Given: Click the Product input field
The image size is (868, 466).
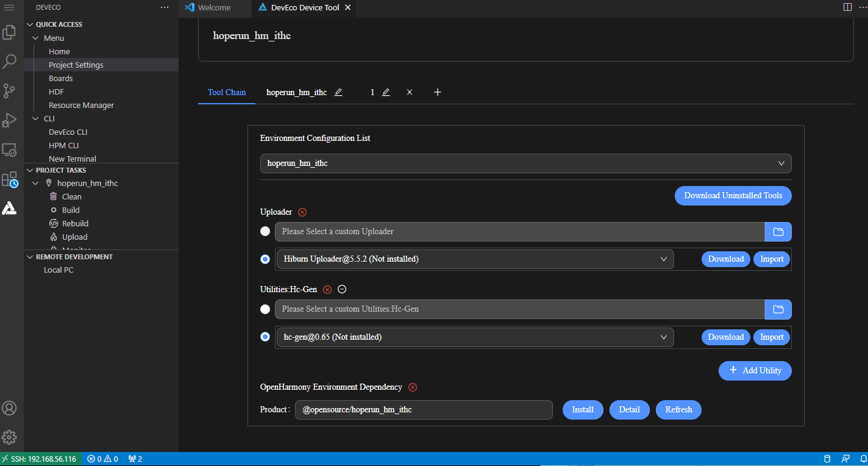Looking at the screenshot, I should (424, 409).
